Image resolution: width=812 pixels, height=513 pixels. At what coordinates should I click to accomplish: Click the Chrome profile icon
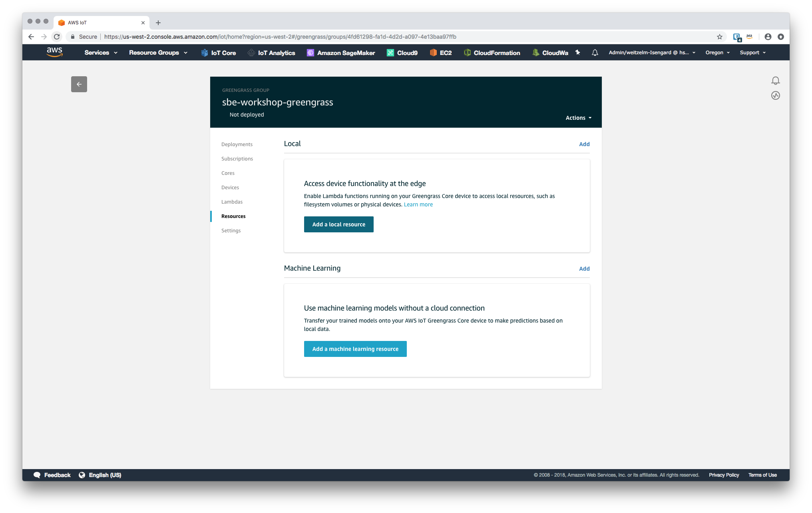768,37
